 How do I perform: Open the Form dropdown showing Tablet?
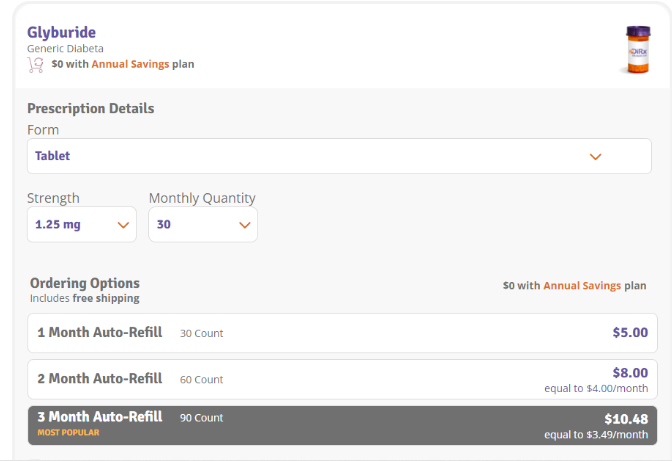point(339,156)
